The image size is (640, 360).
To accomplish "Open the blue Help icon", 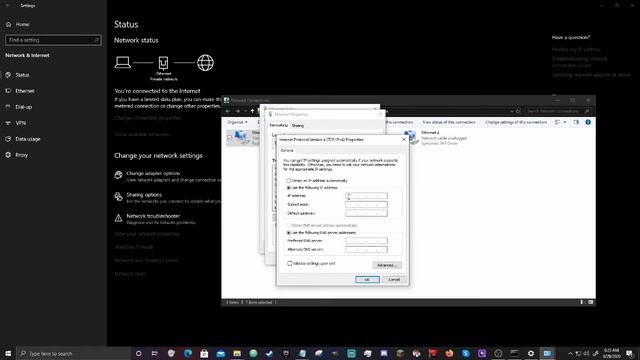I will [x=588, y=122].
